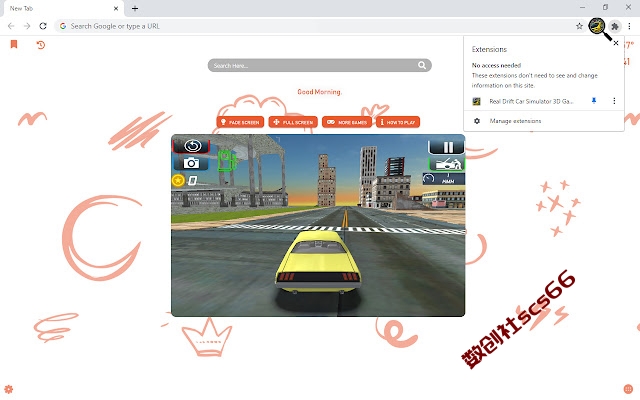Bookmark this tab with the star icon

(x=579, y=26)
